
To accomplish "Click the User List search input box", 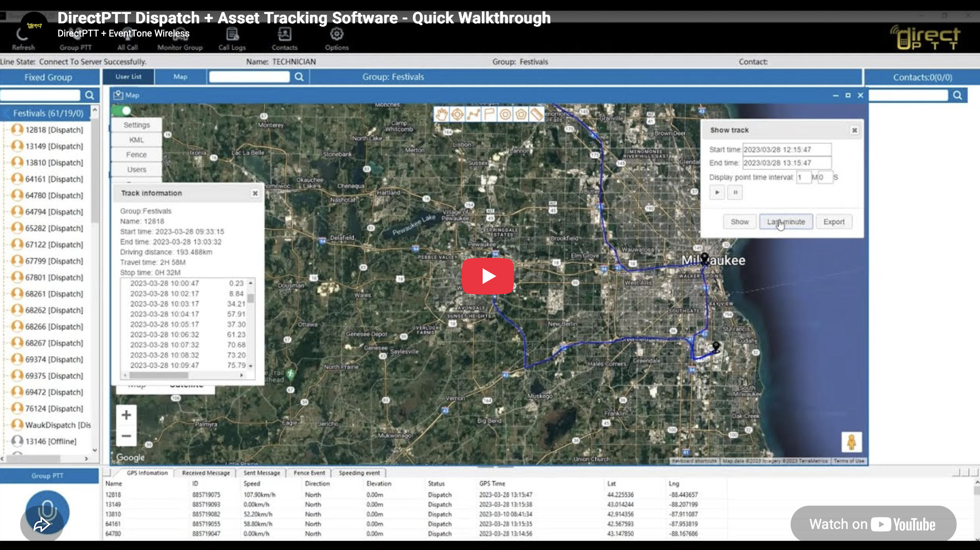I will 250,77.
